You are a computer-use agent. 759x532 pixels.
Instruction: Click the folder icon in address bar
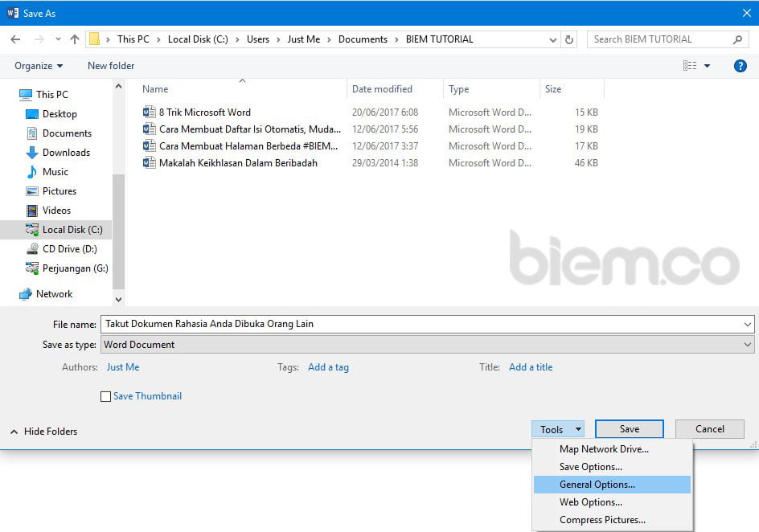[x=94, y=39]
